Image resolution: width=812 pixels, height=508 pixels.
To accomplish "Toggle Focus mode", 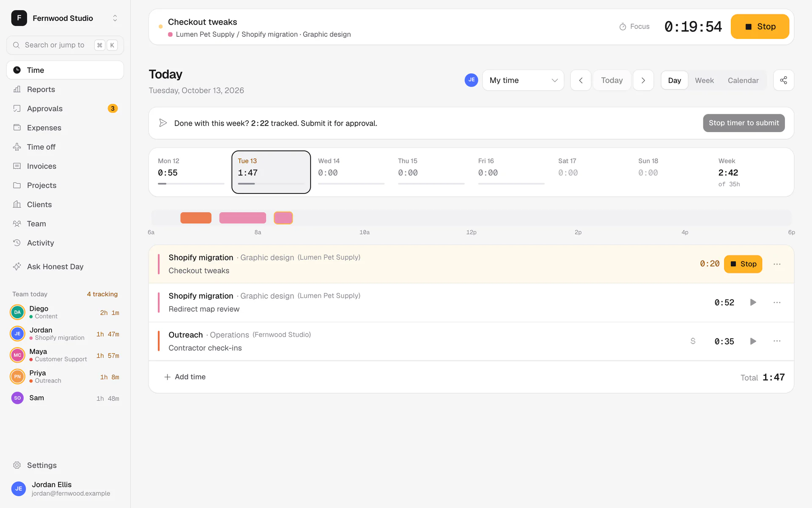I will (634, 27).
